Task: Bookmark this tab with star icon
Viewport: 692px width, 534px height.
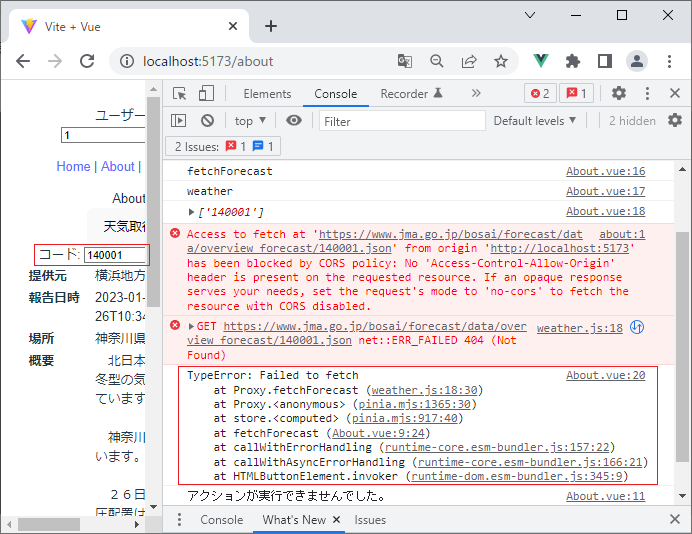Action: [x=500, y=61]
